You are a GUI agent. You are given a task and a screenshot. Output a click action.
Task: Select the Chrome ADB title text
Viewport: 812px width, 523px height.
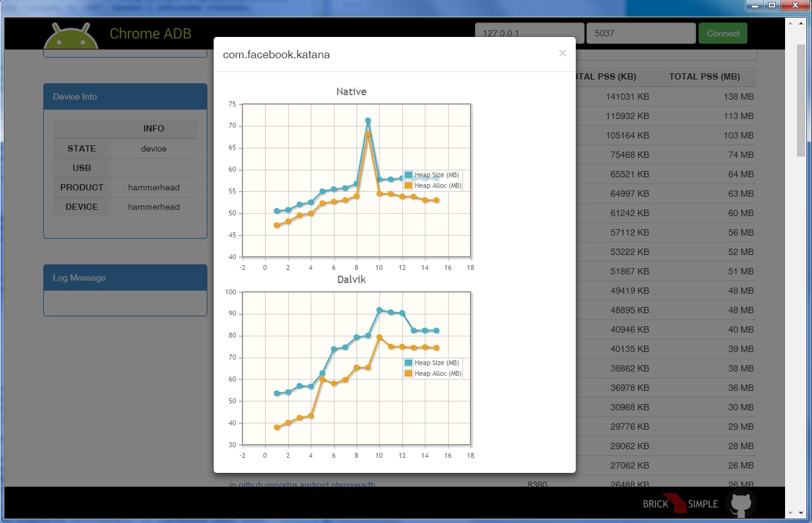[150, 34]
